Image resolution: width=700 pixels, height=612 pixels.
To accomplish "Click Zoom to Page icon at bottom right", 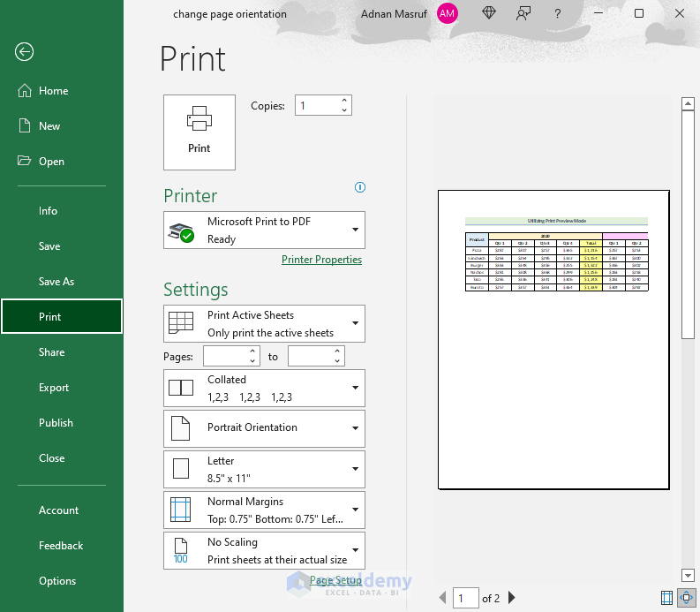I will click(686, 598).
